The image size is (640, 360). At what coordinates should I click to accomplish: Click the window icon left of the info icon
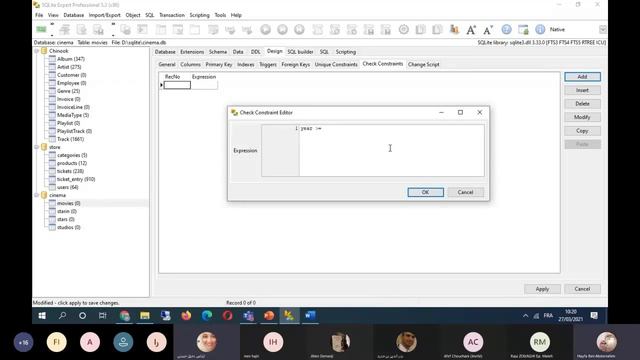[x=523, y=29]
